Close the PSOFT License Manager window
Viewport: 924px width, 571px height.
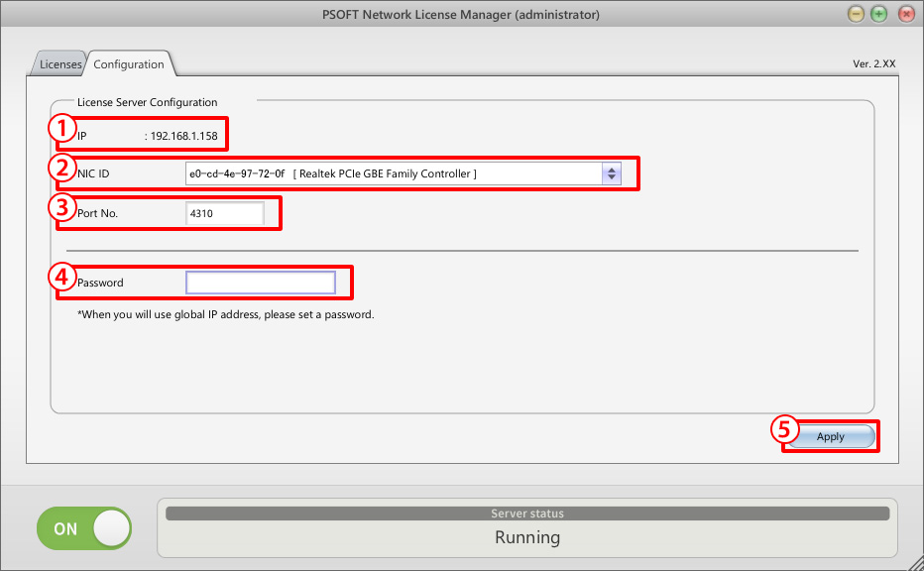pyautogui.click(x=905, y=15)
